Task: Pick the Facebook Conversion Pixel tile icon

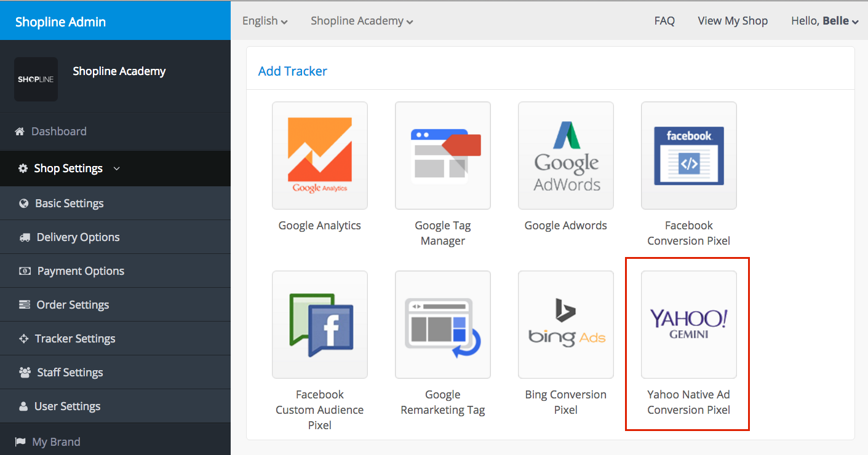Action: (x=689, y=156)
